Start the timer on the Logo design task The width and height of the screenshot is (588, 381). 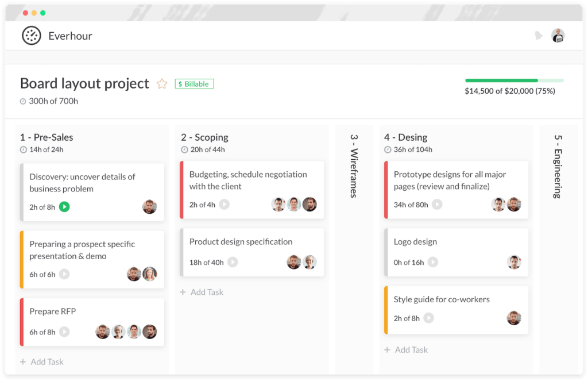pos(432,262)
